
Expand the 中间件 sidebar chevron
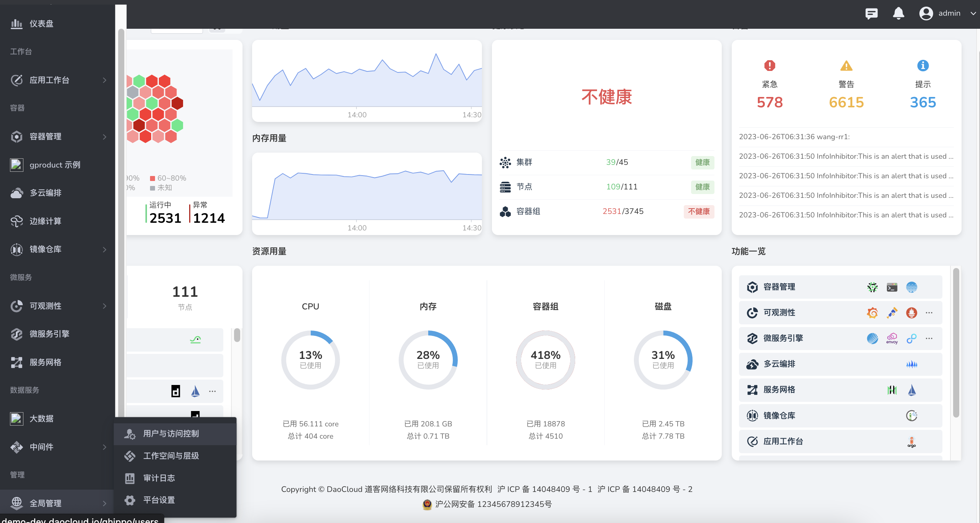coord(104,447)
